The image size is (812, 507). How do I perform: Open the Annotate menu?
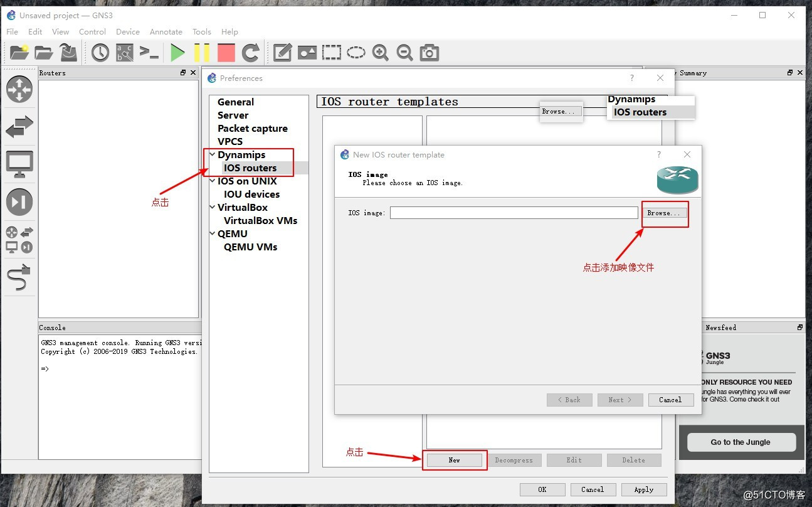coord(166,31)
